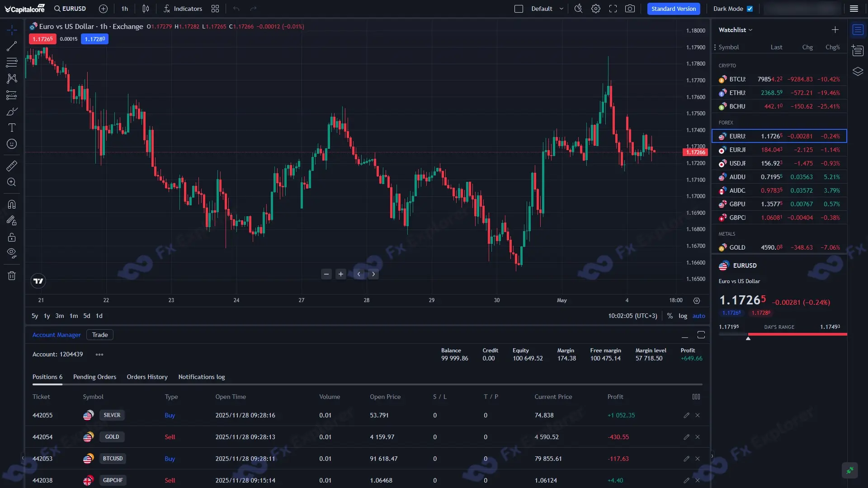Select the trend line drawing tool
The height and width of the screenshot is (488, 868).
click(12, 46)
